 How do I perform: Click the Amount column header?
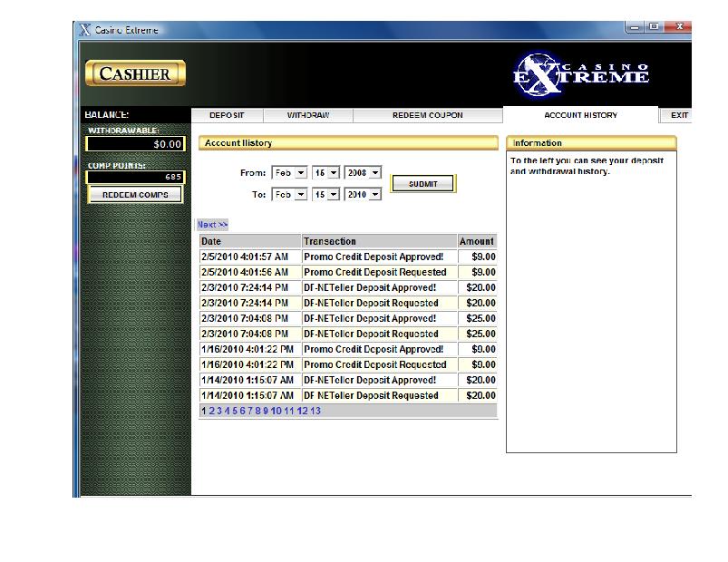pos(477,241)
